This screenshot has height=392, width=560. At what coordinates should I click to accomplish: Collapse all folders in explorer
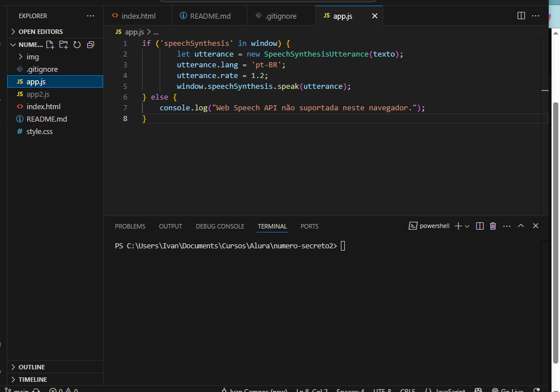pyautogui.click(x=91, y=45)
